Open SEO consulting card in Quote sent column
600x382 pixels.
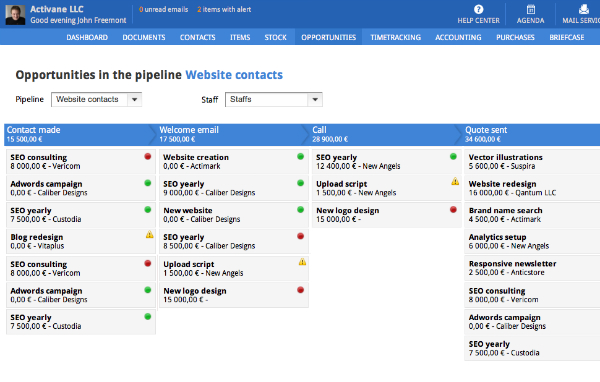coord(532,295)
